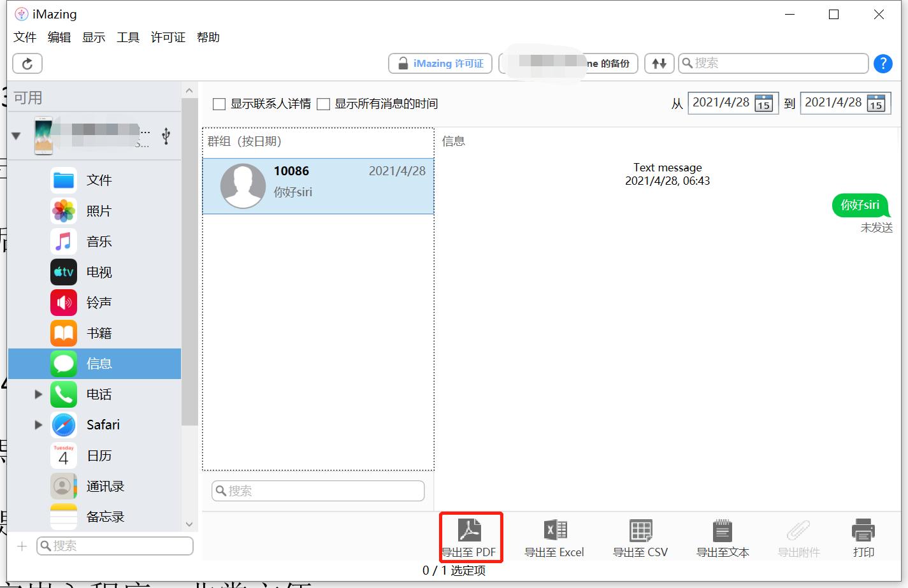Enable the 显示所有消息的时间 checkbox
Screen dimensions: 908x588
324,103
